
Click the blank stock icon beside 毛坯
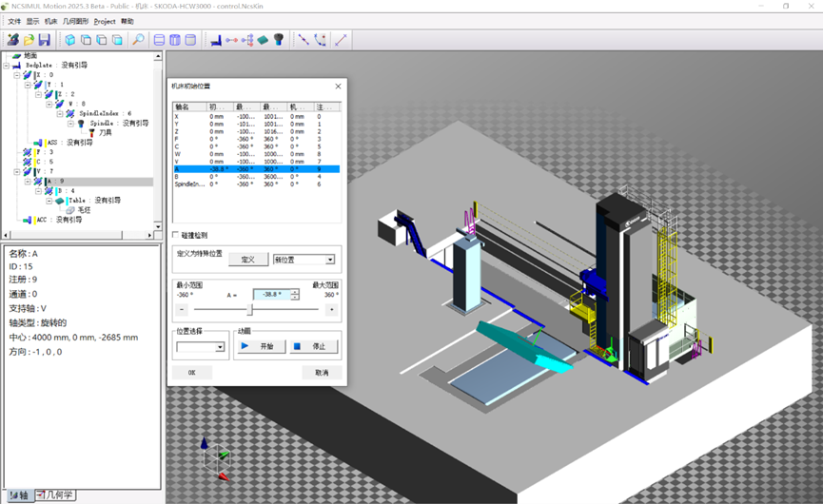point(70,210)
